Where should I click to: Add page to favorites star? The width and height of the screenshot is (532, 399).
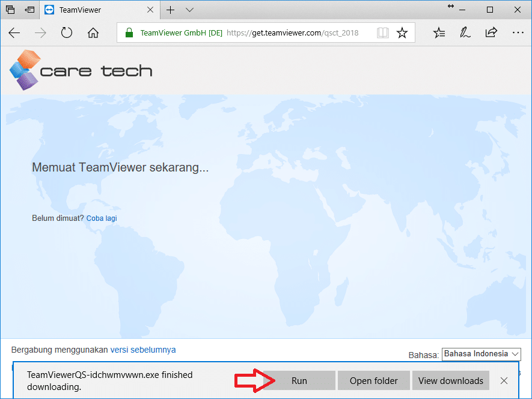pos(402,33)
